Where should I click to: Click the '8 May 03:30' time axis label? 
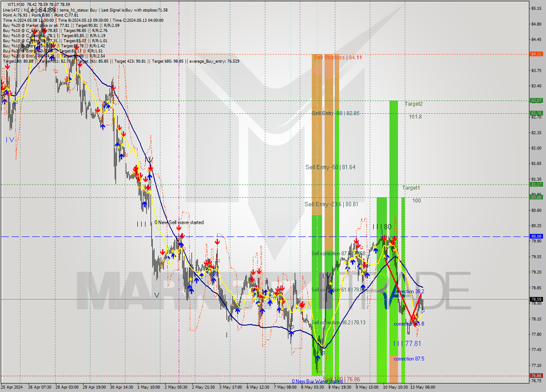(x=313, y=387)
